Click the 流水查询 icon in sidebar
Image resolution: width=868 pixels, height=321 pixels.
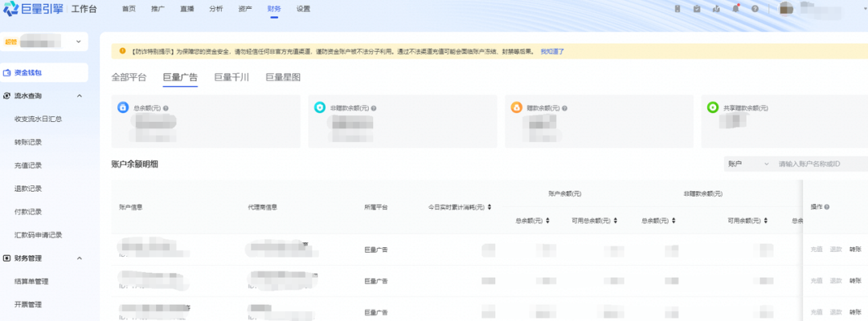[6, 95]
